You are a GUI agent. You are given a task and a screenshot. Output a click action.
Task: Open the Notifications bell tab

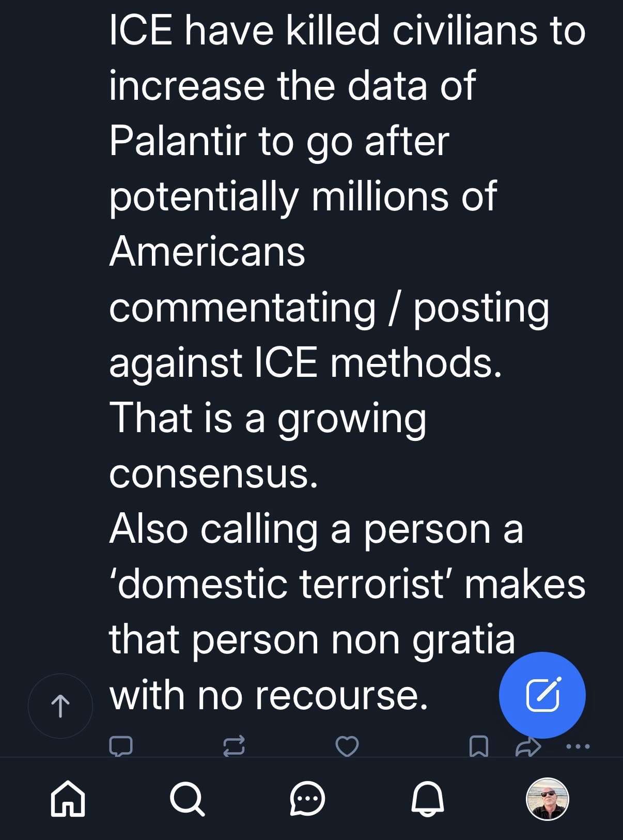[428, 799]
